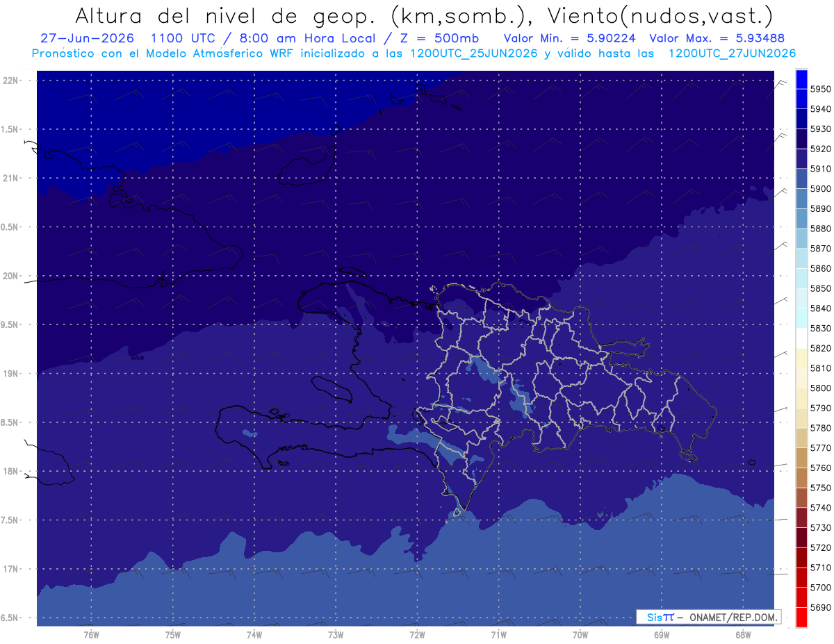The width and height of the screenshot is (834, 644).
Task: Click the 'Valor Min. = 5.90224' value
Action: [x=571, y=38]
